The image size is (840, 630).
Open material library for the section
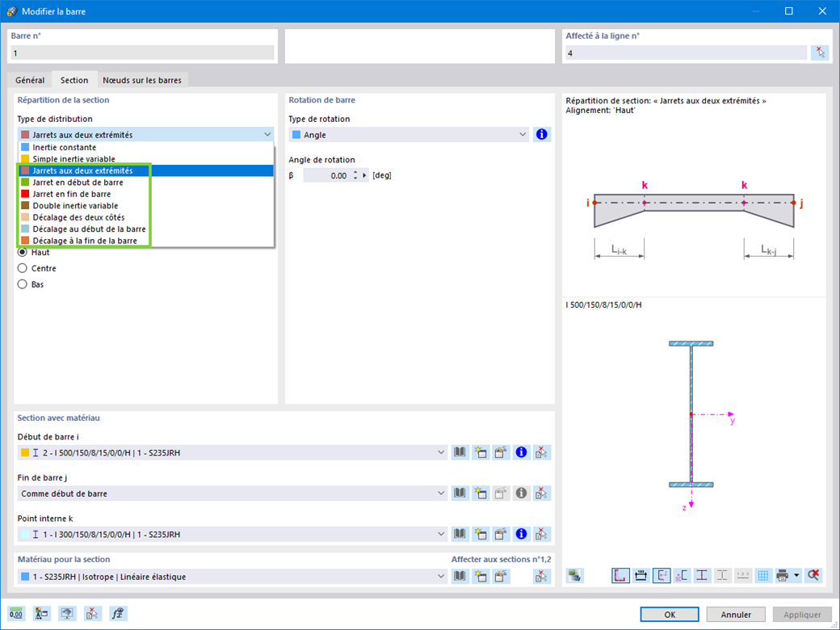point(460,577)
